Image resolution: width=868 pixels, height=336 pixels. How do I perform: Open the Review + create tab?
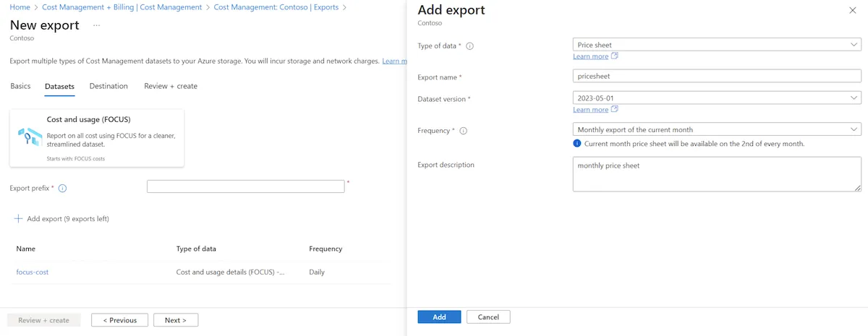point(171,86)
